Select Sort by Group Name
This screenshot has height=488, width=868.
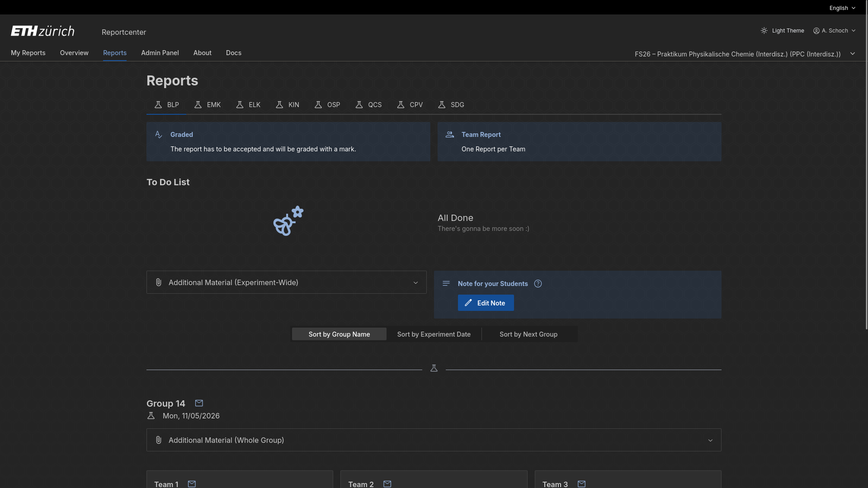tap(339, 334)
